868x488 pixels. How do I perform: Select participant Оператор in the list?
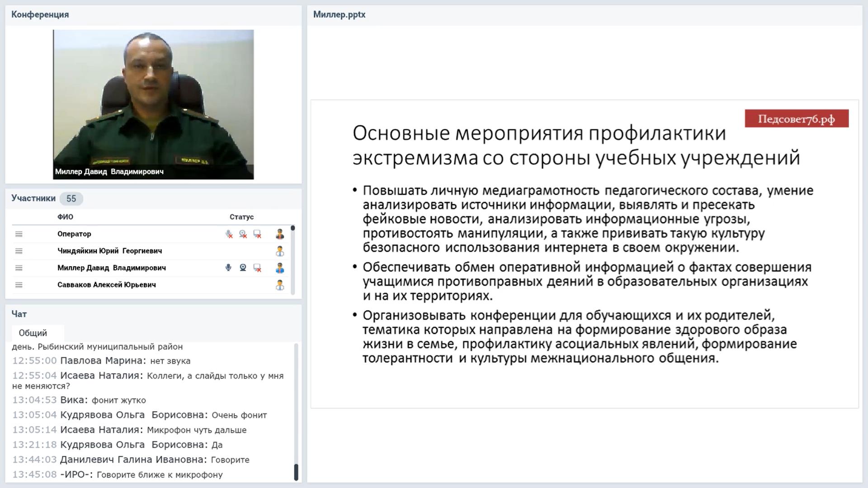[x=74, y=234]
